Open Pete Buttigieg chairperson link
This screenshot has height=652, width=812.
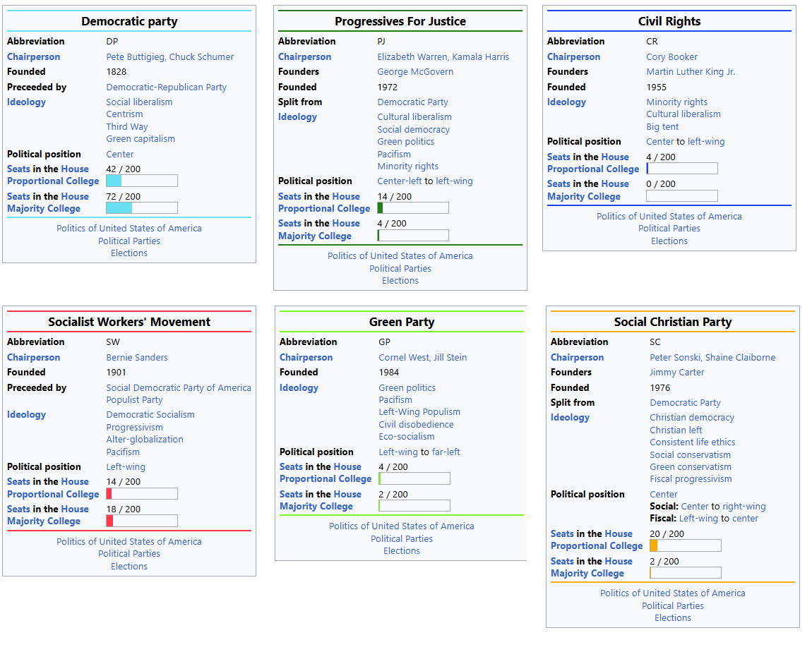135,57
